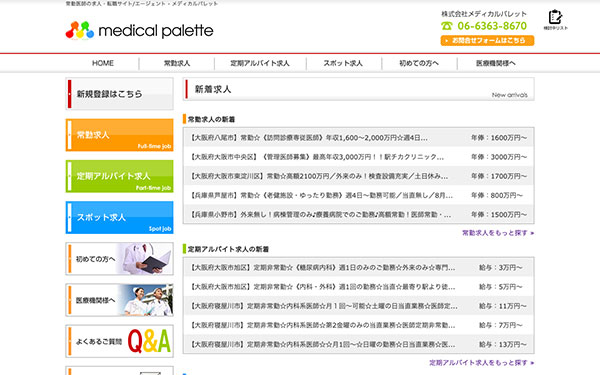The width and height of the screenshot is (600, 375).
Task: Click salary text 年俸：3000万円〜
Action: (x=499, y=157)
